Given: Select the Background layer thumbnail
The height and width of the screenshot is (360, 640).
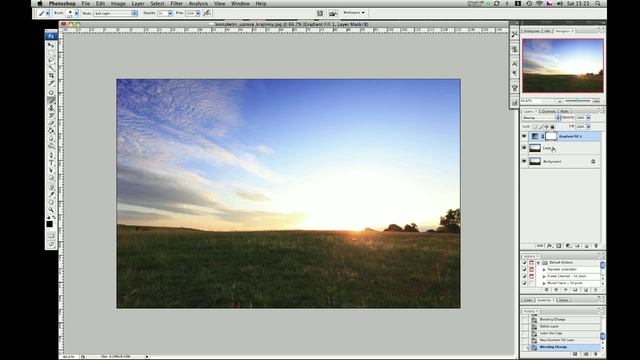Looking at the screenshot, I should tap(535, 161).
